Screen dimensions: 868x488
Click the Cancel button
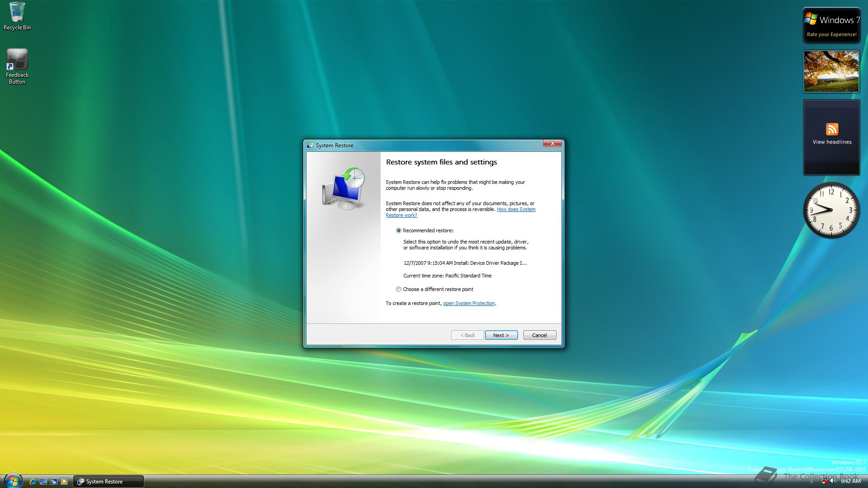click(x=539, y=335)
